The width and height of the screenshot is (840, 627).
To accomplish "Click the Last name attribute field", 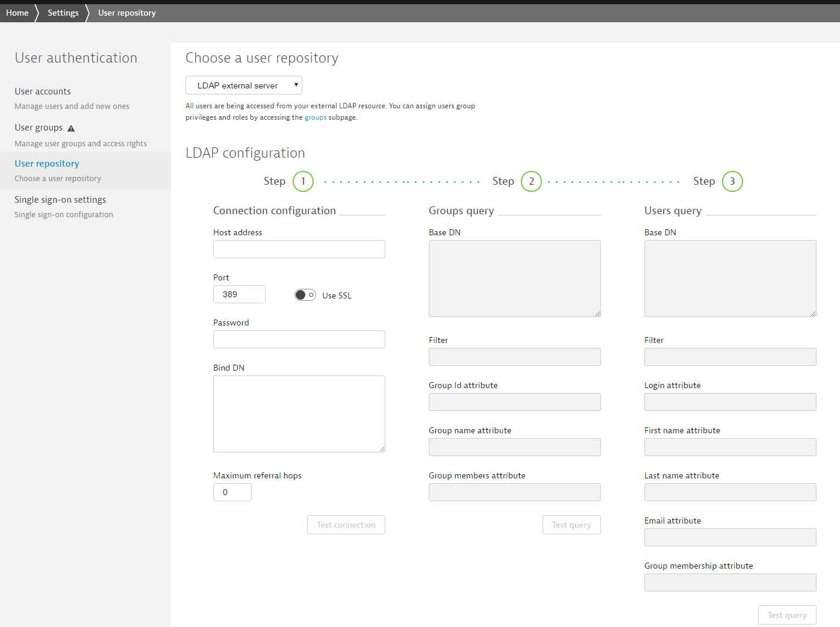I will click(730, 492).
